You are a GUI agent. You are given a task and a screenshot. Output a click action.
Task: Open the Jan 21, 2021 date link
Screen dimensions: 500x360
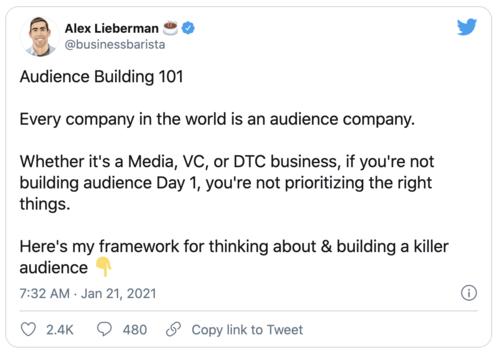[x=119, y=293]
